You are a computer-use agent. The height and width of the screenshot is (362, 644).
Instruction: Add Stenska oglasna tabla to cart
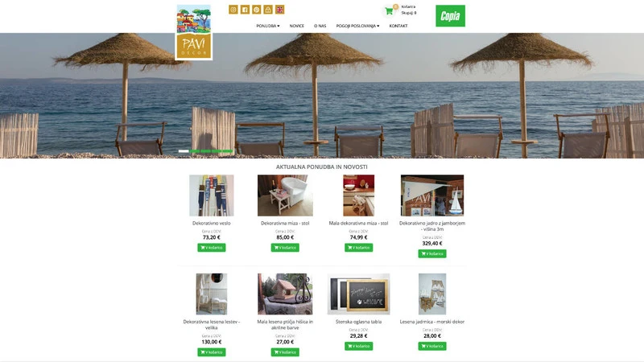click(358, 346)
